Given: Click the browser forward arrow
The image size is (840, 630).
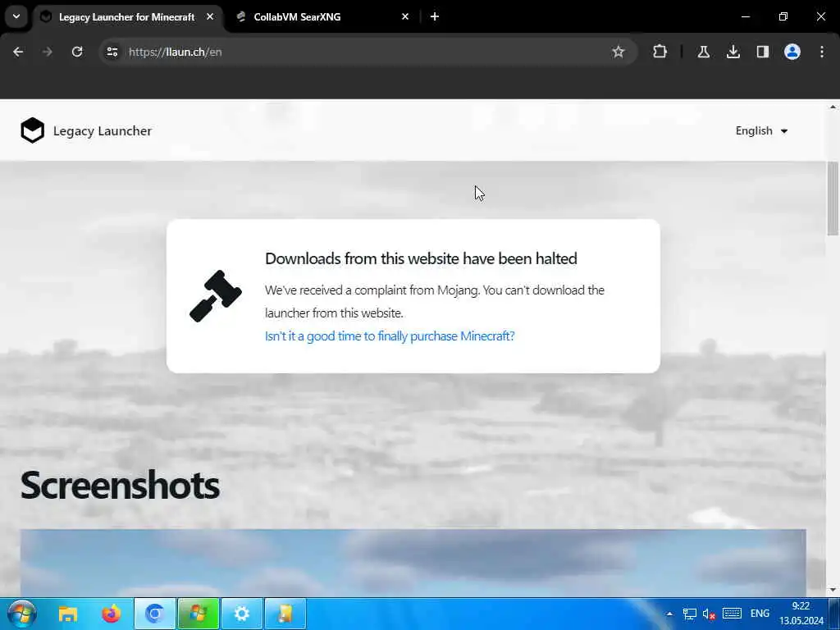Looking at the screenshot, I should point(47,52).
